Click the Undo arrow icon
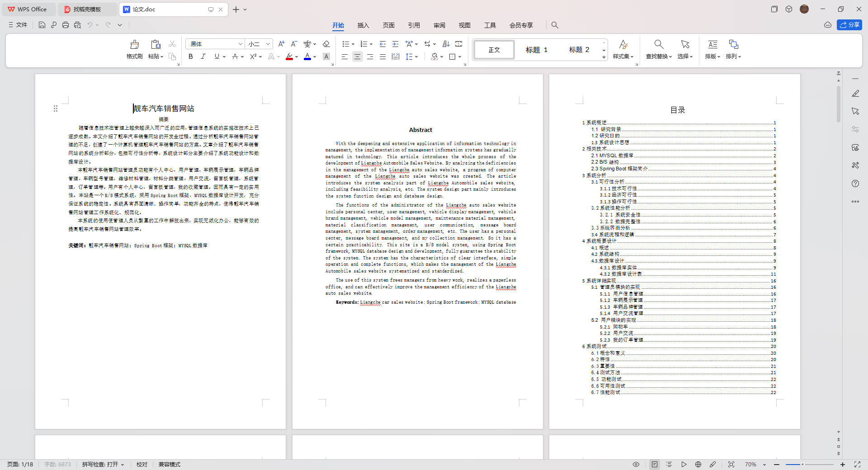This screenshot has height=470, width=868. (90, 25)
